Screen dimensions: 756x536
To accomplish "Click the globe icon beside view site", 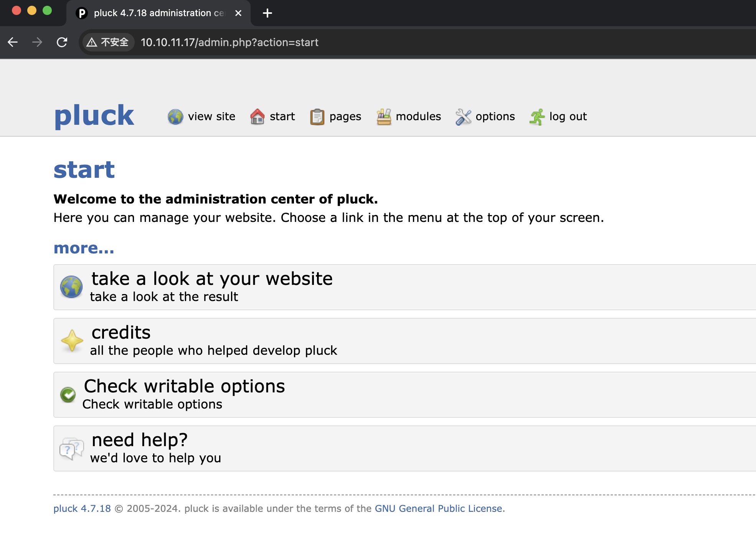I will [175, 117].
